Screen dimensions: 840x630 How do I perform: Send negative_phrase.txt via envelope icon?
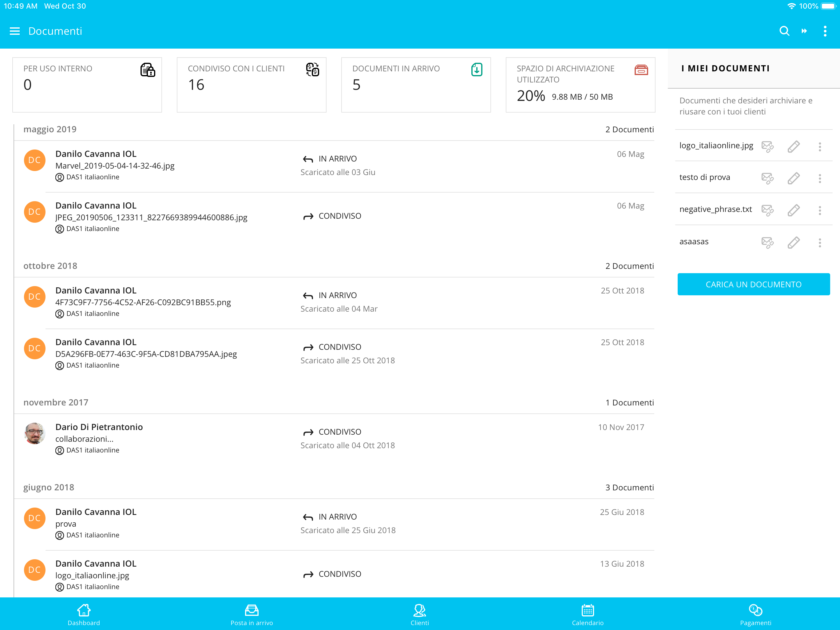pos(767,210)
